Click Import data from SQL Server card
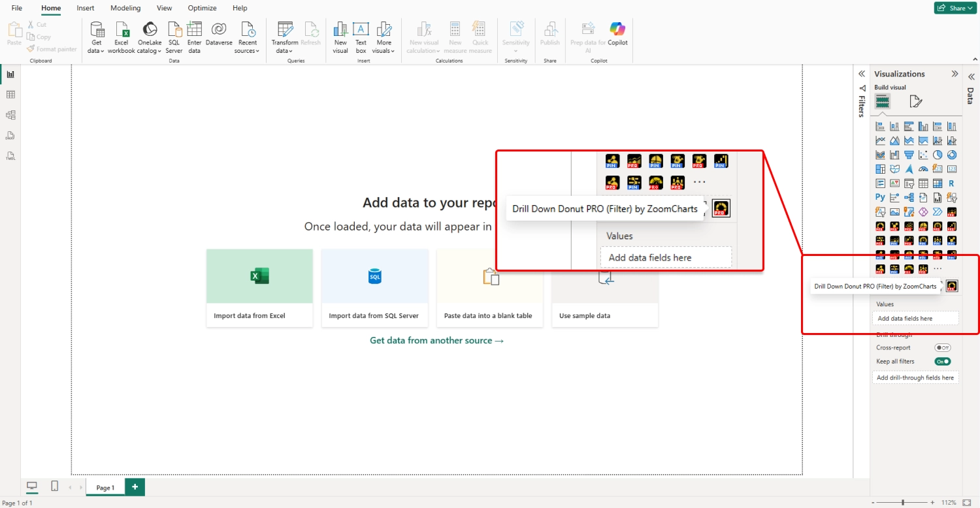 (374, 288)
